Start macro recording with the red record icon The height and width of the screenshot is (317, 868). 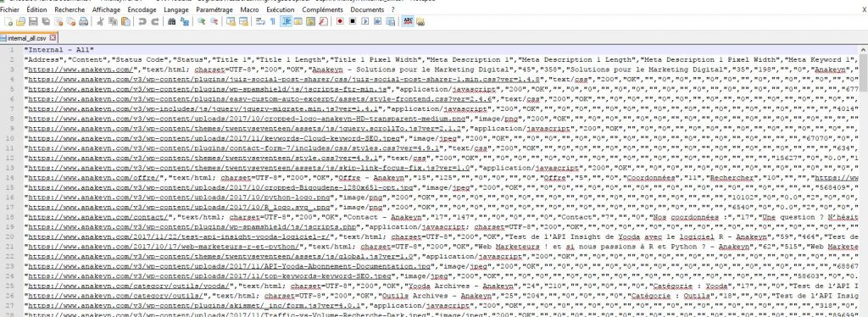click(x=340, y=21)
